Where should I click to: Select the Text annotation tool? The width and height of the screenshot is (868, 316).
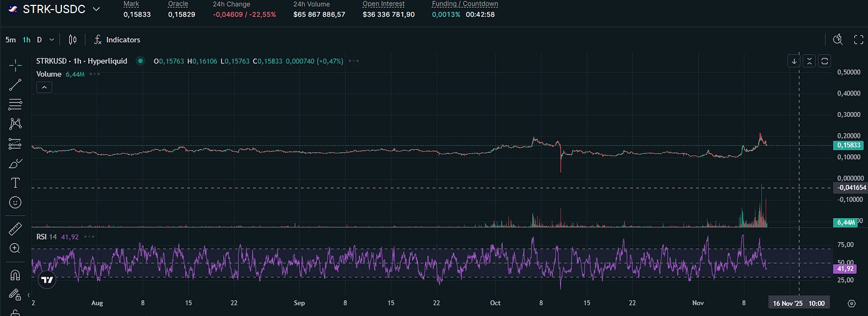click(x=15, y=182)
